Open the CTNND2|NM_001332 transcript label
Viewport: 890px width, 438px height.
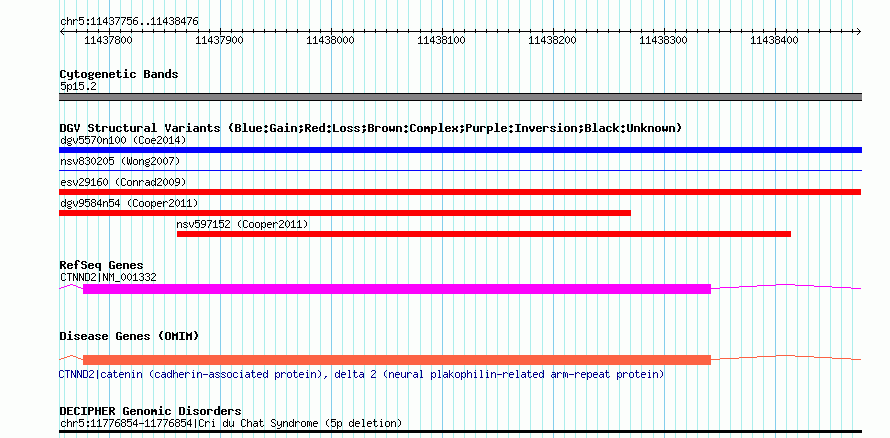click(x=108, y=277)
